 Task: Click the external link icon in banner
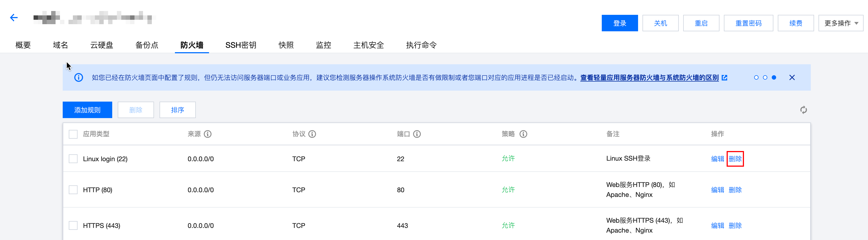(x=724, y=78)
